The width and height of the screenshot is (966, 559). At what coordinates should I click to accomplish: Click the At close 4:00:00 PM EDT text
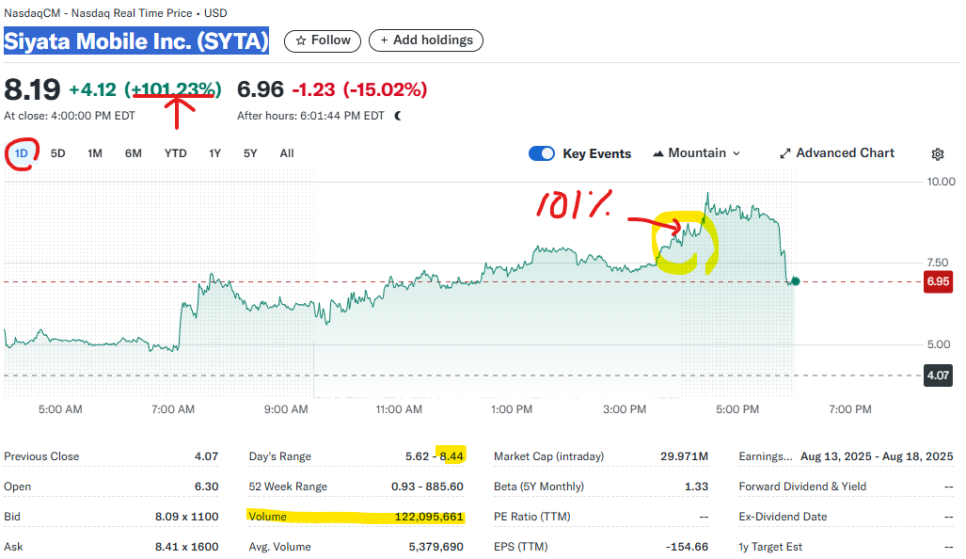click(70, 116)
